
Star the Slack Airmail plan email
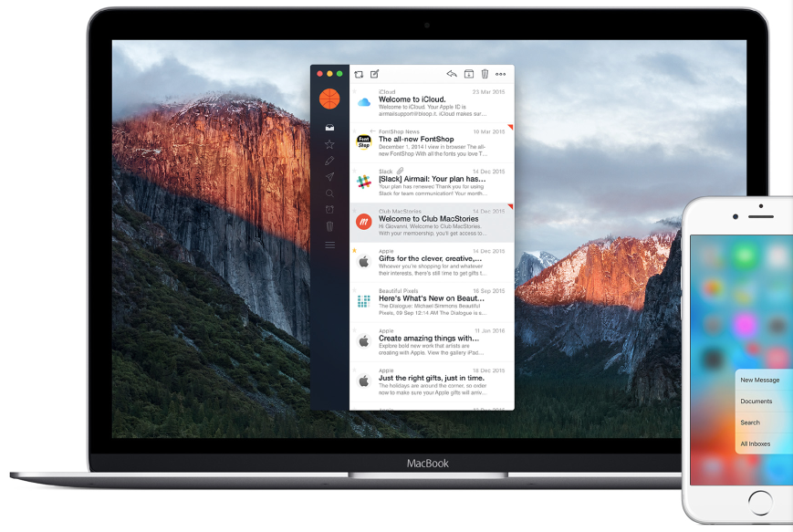[355, 172]
